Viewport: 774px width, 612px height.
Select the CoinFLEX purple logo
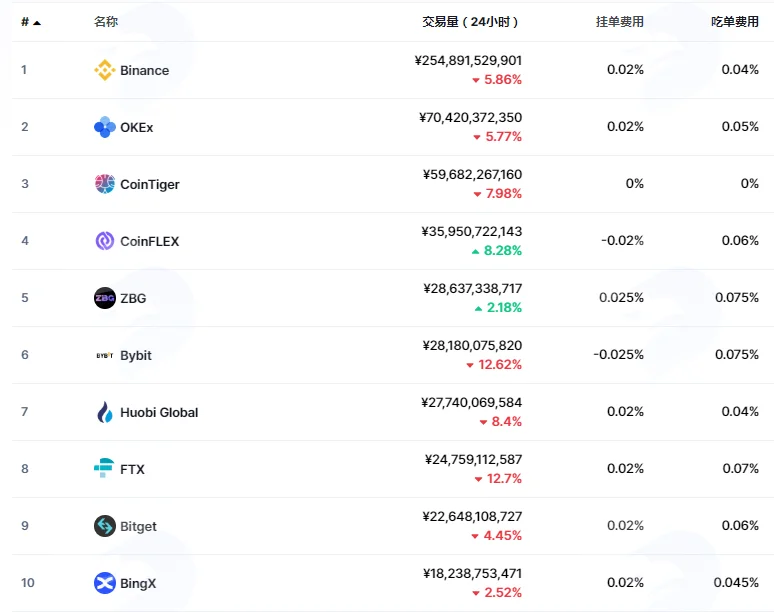105,241
